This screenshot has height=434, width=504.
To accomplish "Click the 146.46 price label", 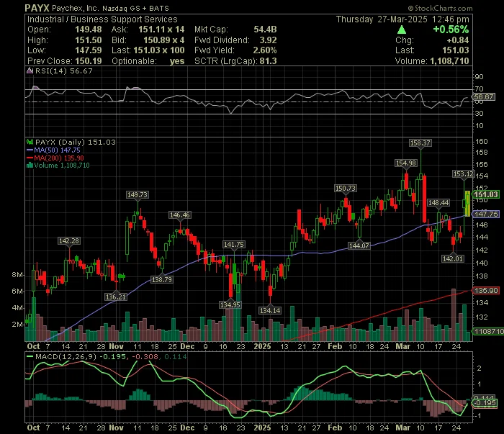I will [x=180, y=215].
